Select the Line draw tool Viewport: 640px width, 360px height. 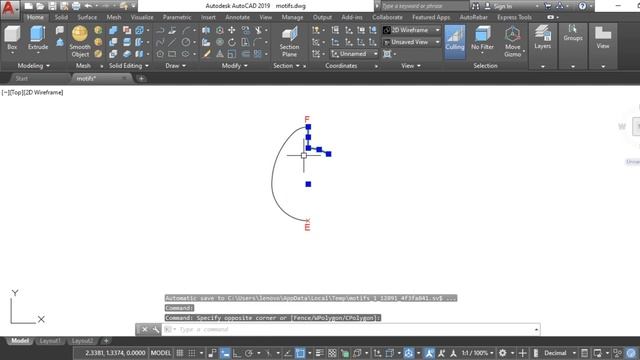[172, 42]
